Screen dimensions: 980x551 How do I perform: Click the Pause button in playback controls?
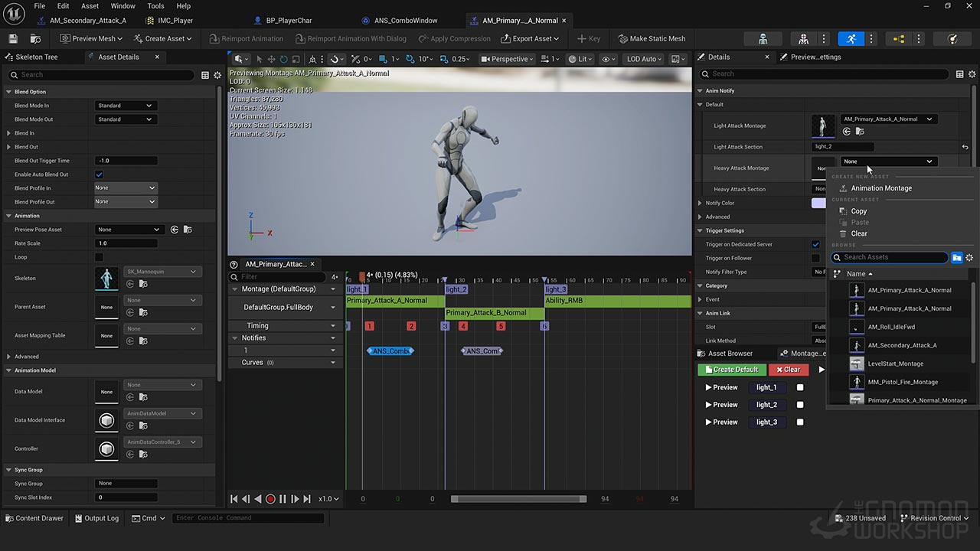click(283, 499)
